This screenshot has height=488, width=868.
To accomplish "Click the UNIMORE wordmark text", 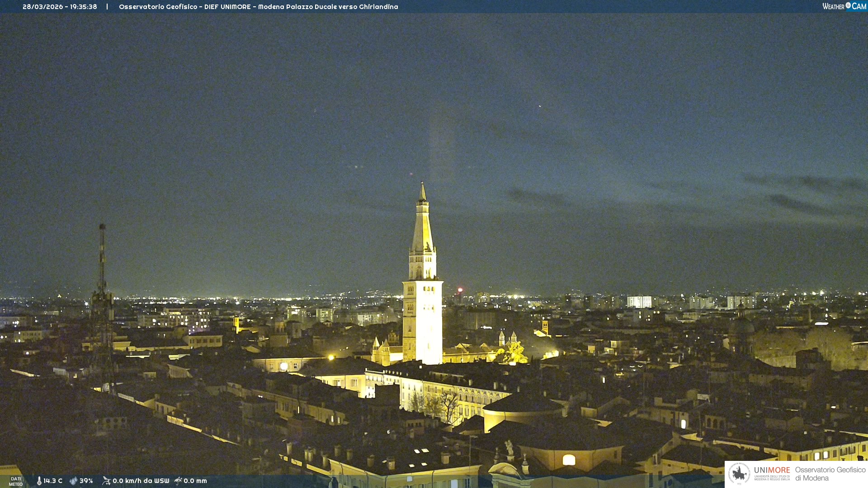I will 772,470.
